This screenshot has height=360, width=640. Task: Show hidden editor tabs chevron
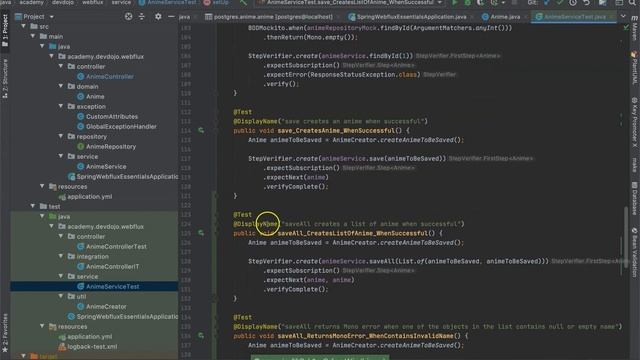[622, 16]
